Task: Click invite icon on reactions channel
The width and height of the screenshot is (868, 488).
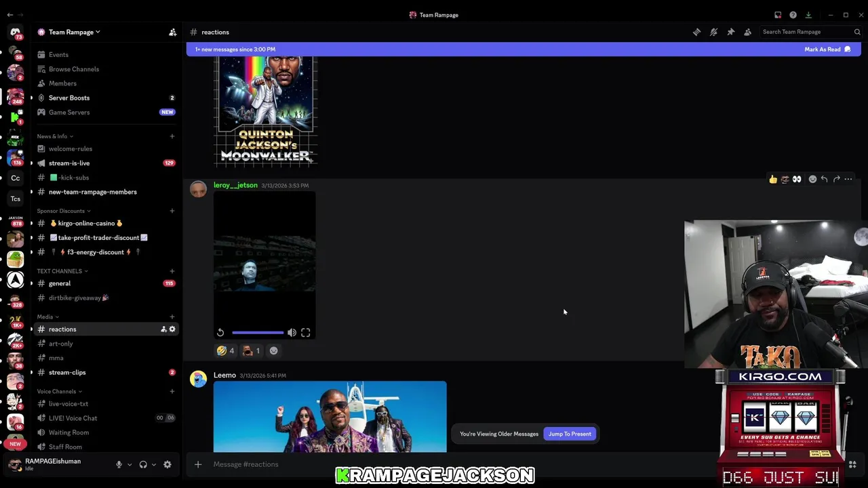Action: [x=163, y=329]
